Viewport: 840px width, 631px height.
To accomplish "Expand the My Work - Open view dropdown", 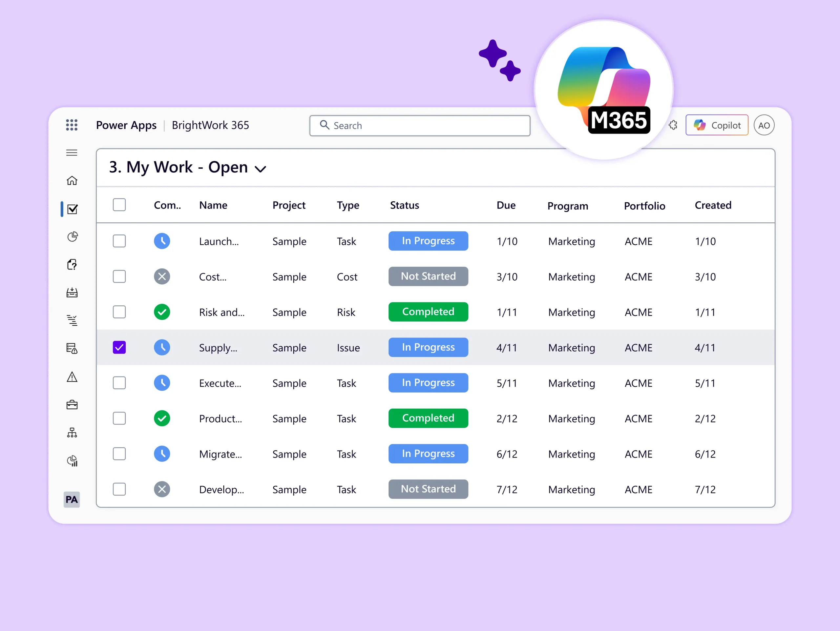I will (x=261, y=169).
